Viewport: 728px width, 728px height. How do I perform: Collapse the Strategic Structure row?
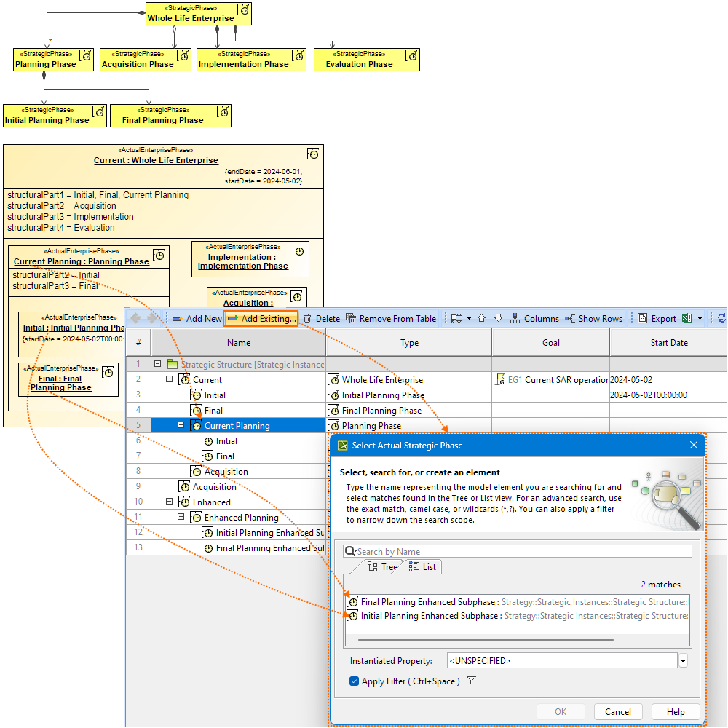click(157, 364)
